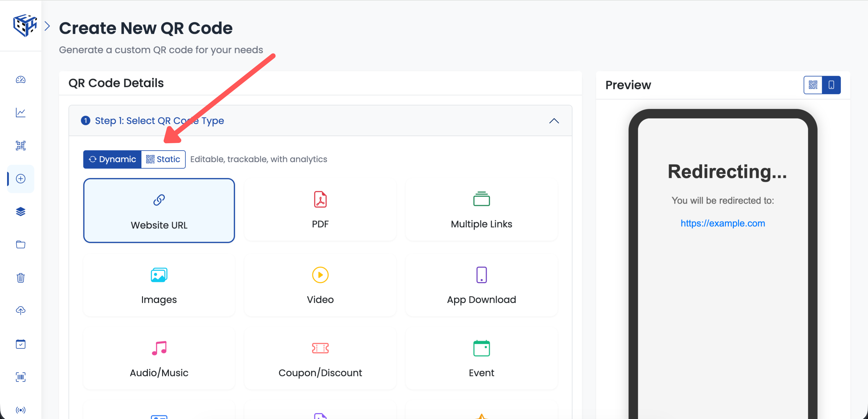Click the Step 1: Select QR Code Type header
This screenshot has height=419, width=868.
(320, 121)
